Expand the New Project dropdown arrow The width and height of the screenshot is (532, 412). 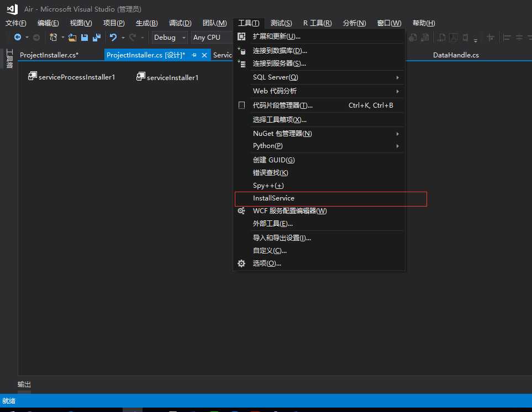coord(63,38)
